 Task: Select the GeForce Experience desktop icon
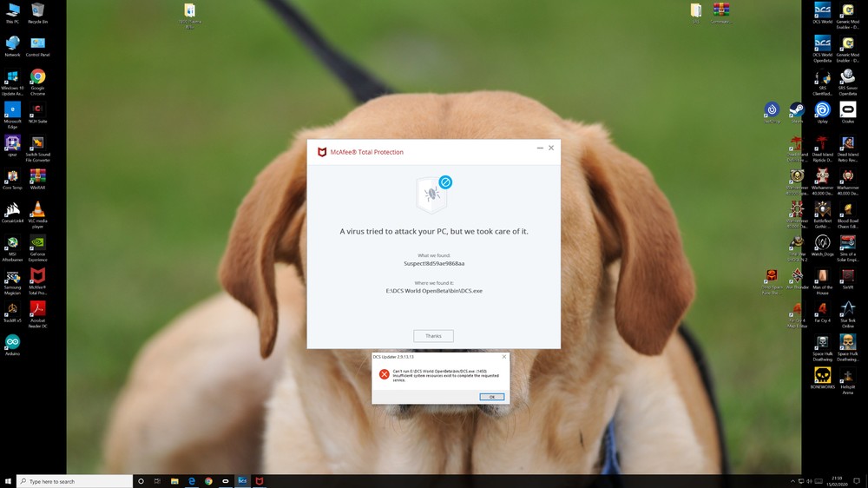pos(37,248)
